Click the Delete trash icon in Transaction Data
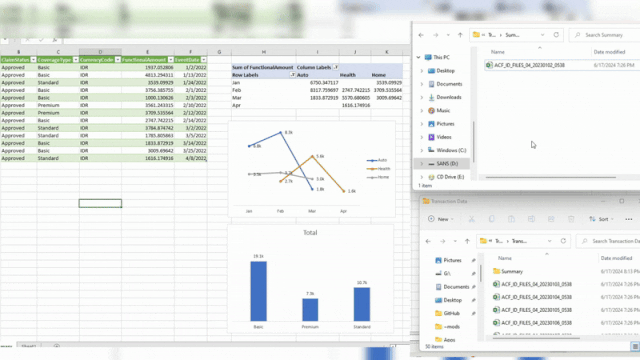 pos(571,219)
